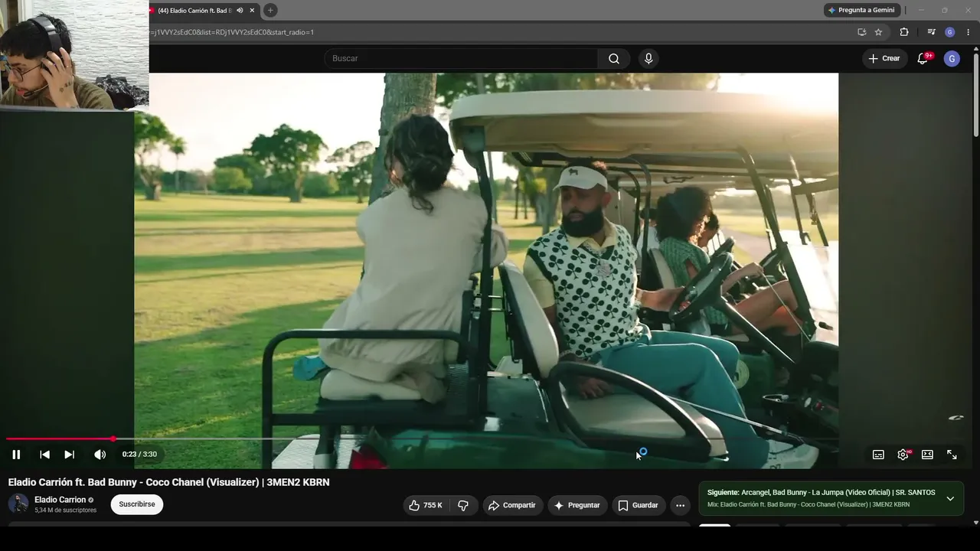This screenshot has height=551, width=980.
Task: Enter fullscreen video mode
Action: 952,455
